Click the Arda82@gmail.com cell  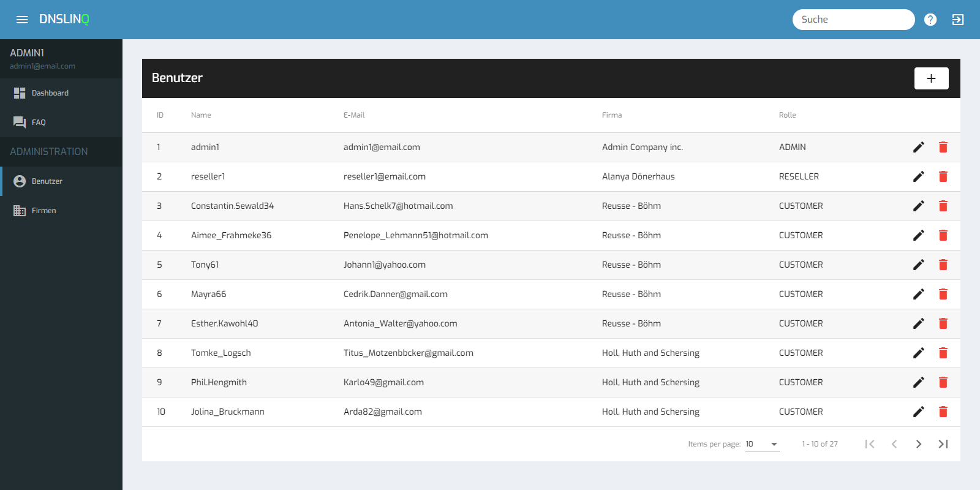click(x=383, y=412)
